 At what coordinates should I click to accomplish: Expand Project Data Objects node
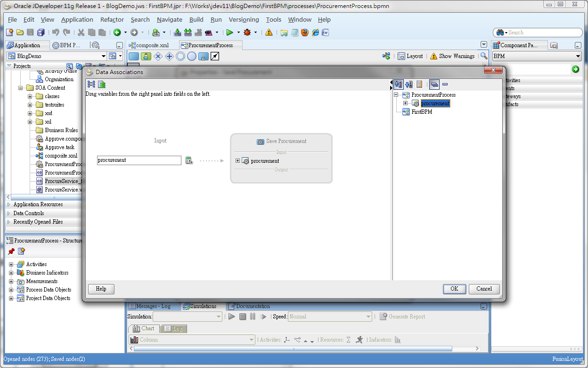(11, 298)
